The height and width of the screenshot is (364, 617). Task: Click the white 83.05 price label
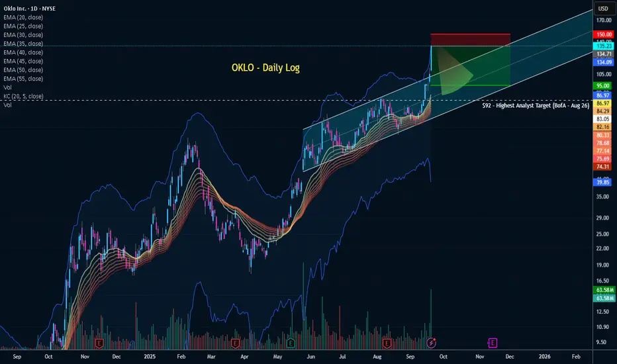[x=603, y=119]
